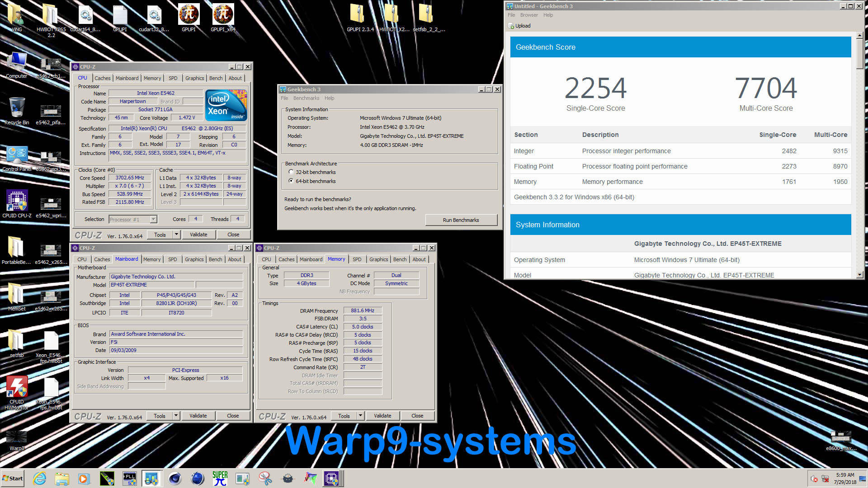Click Validate in the top CPU-Z window

(198, 235)
